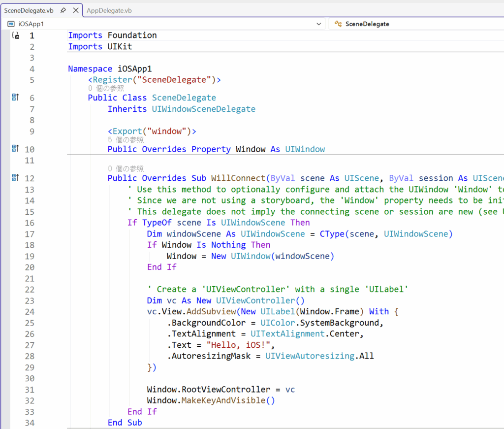Click the lock namespace icon on line 1
This screenshot has height=429, width=504.
coord(15,35)
